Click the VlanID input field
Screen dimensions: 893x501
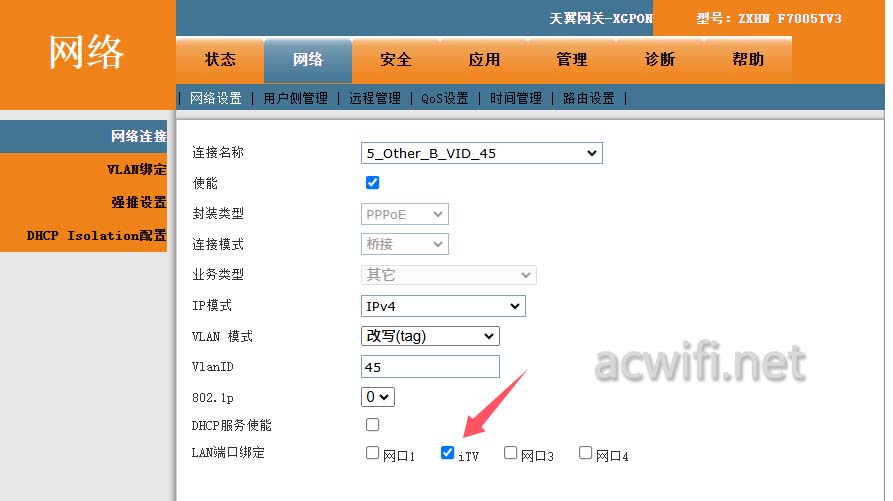pyautogui.click(x=431, y=367)
